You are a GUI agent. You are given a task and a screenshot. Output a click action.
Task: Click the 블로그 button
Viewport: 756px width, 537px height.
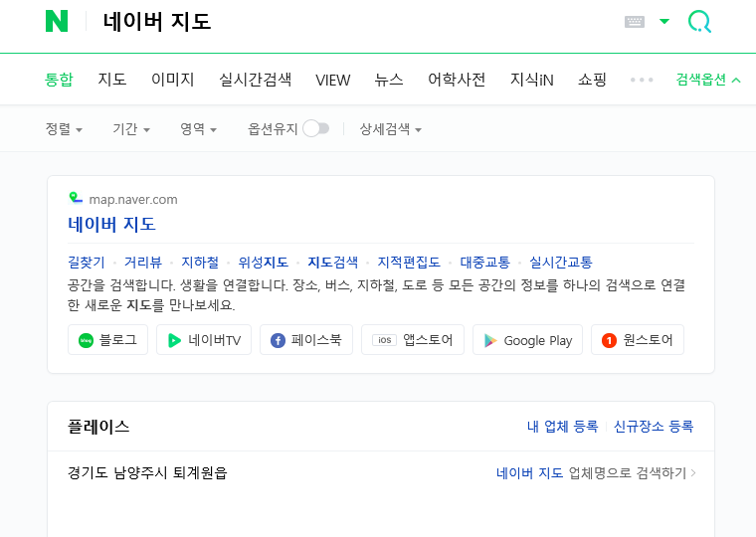108,340
